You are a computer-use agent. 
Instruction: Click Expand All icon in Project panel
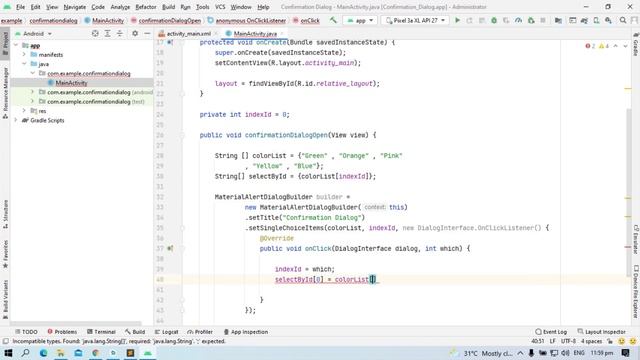(x=107, y=33)
